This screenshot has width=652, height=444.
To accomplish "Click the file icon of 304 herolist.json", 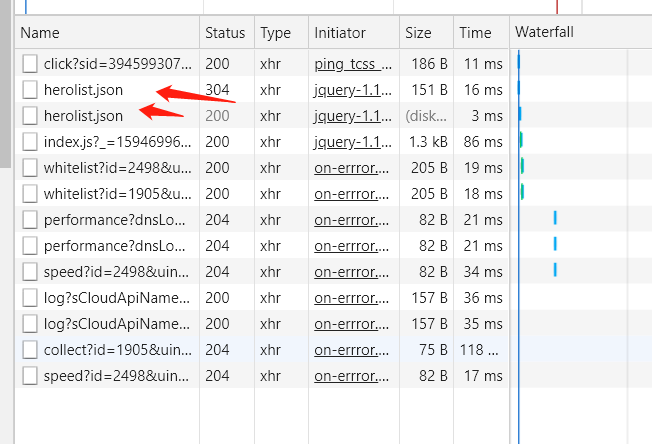I will coord(30,90).
